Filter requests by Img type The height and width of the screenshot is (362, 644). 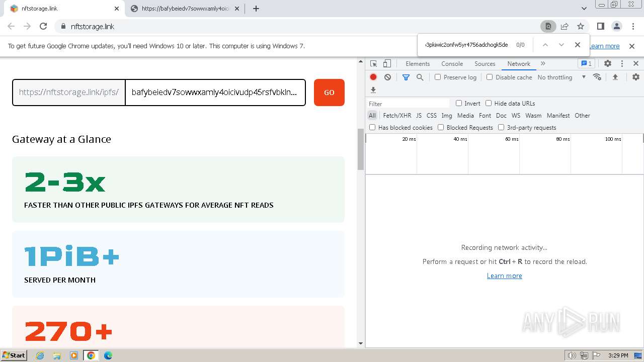click(447, 116)
